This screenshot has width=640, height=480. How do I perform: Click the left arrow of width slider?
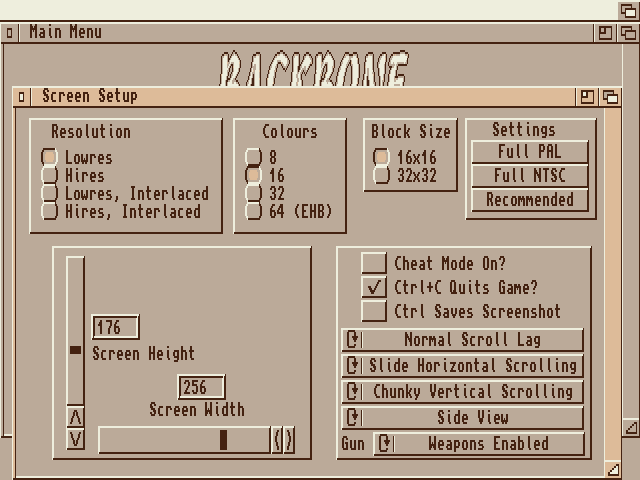click(277, 440)
